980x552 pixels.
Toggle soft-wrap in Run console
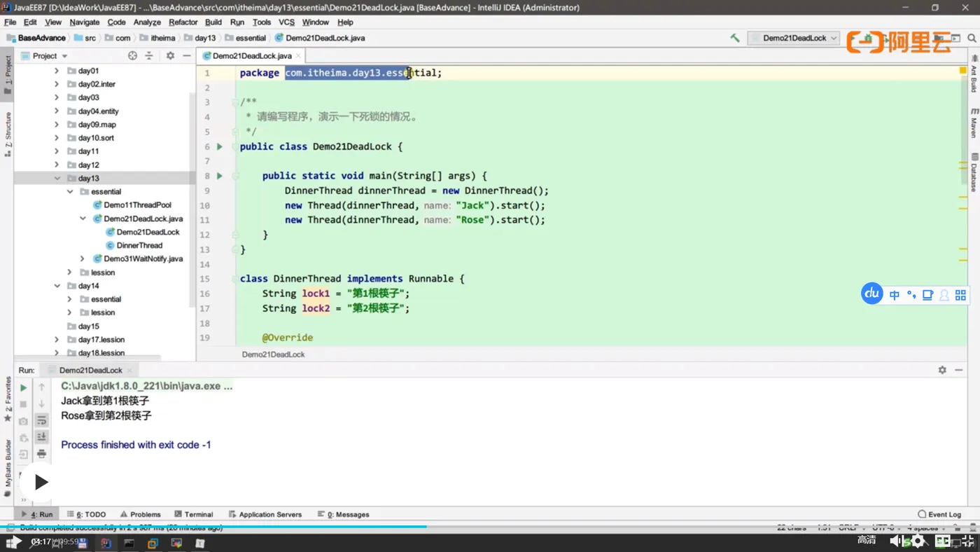42,420
